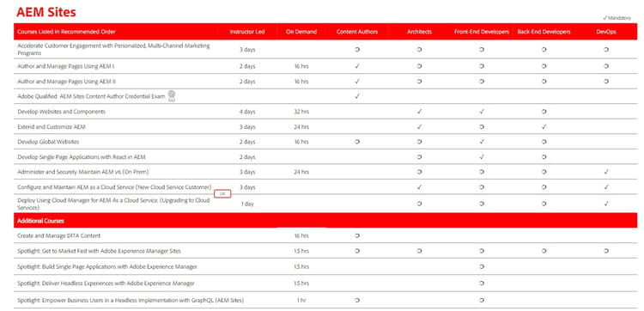Click Content Authors circle for Develop Global Websites
The image size is (644, 311).
click(x=357, y=142)
